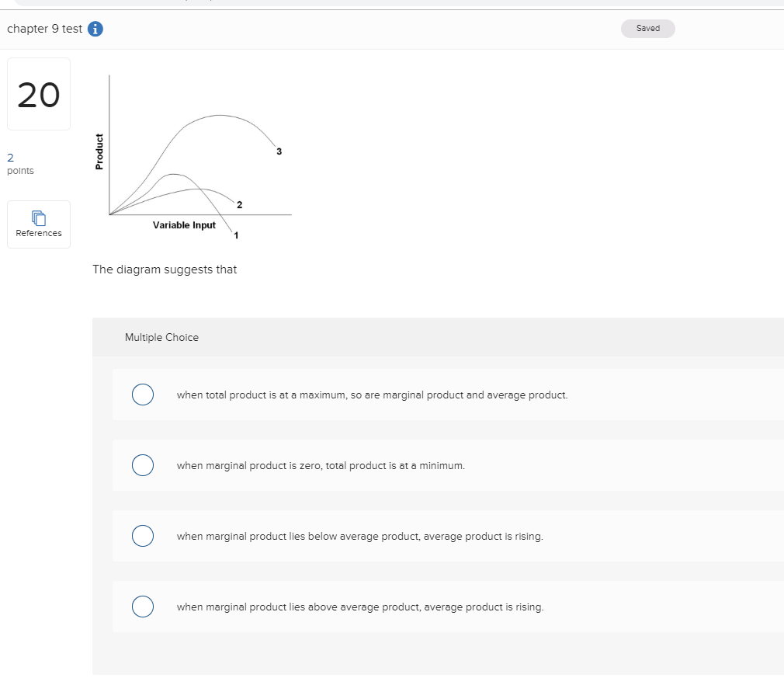Image resolution: width=784 pixels, height=678 pixels.
Task: Select 'when total product is at a maximum' option
Action: point(143,395)
